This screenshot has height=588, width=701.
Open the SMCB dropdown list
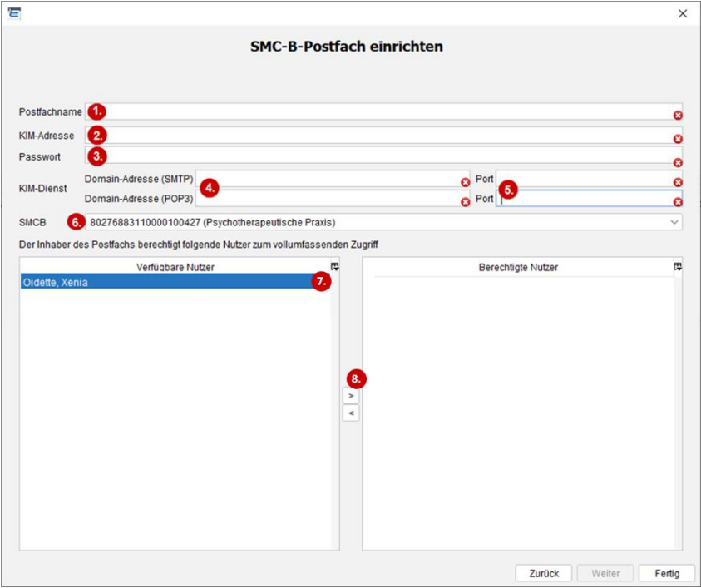[383, 222]
